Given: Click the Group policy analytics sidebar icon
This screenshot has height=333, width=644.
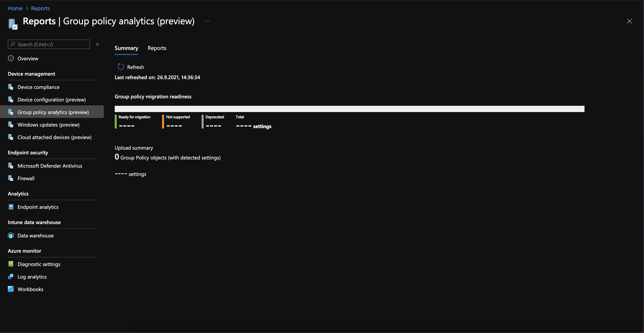Looking at the screenshot, I should (11, 112).
